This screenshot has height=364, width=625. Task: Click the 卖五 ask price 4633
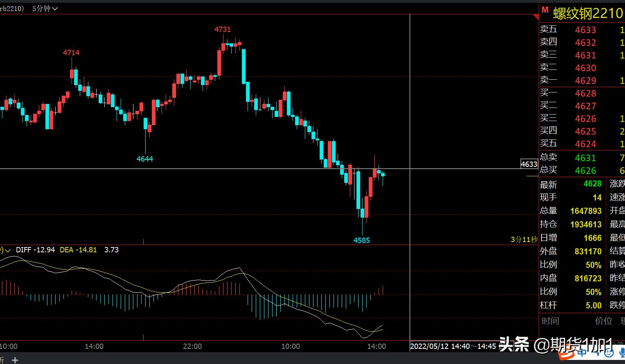click(x=585, y=30)
